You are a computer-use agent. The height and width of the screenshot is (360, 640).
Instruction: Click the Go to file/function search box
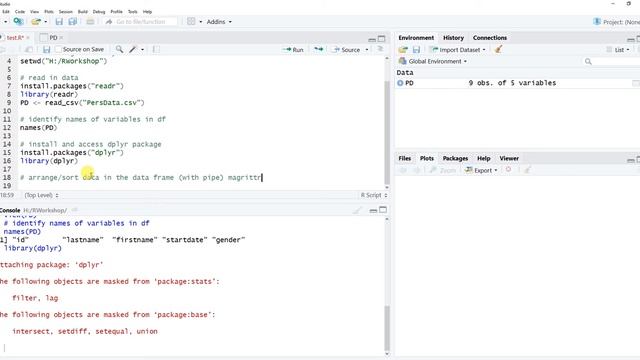click(x=141, y=22)
